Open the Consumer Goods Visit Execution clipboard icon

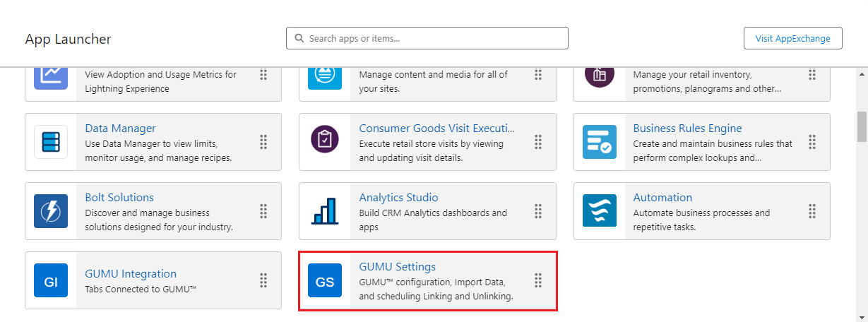(325, 142)
